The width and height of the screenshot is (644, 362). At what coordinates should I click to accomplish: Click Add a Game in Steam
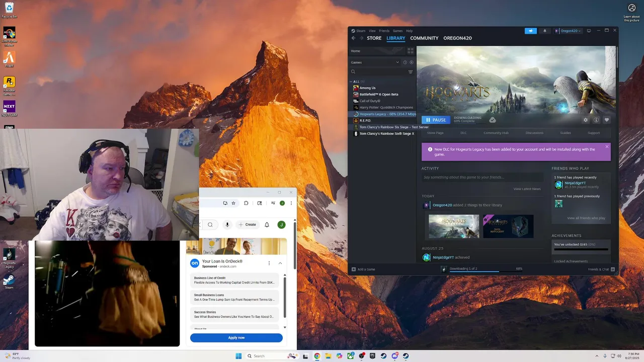click(x=363, y=269)
